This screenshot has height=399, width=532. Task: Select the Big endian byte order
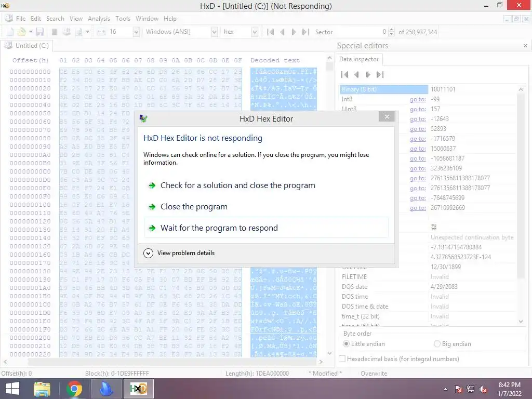coord(453,344)
